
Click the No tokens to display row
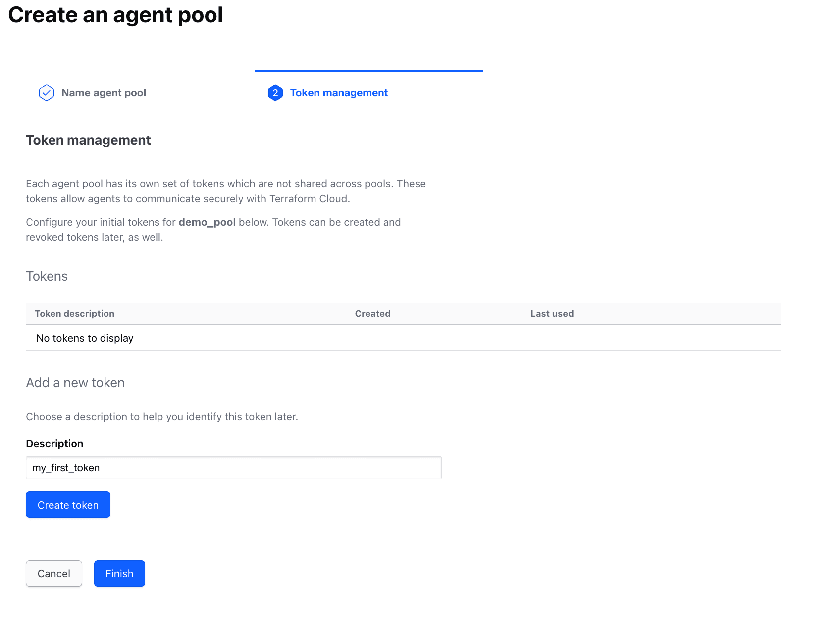pyautogui.click(x=84, y=338)
